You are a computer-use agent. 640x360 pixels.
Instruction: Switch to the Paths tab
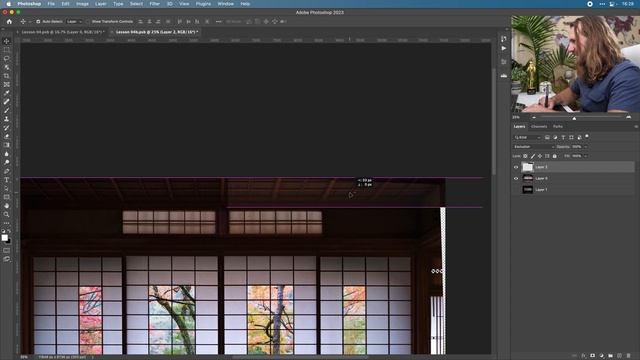558,127
